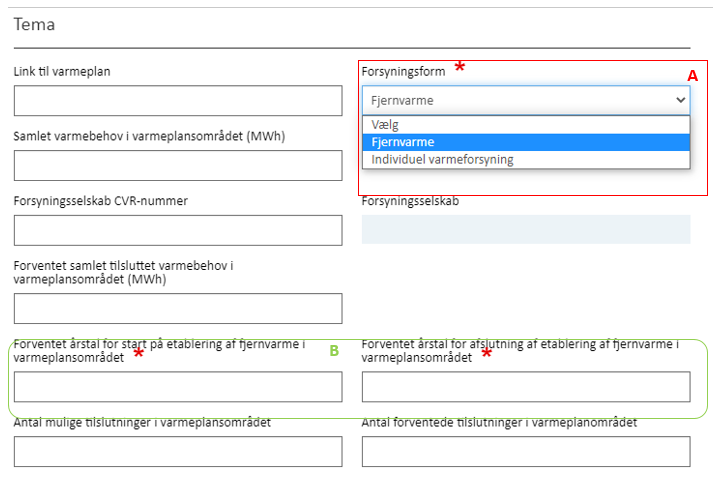Click the Antal forventede tilslutninger input box

525,452
